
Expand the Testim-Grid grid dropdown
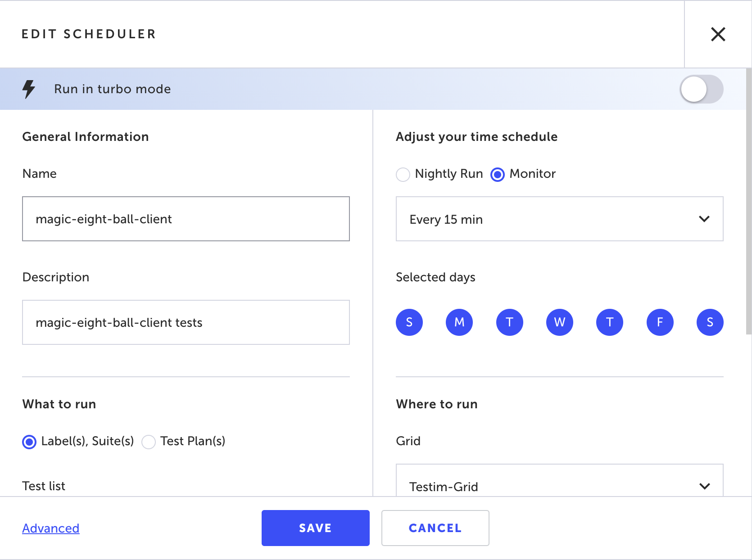point(559,486)
